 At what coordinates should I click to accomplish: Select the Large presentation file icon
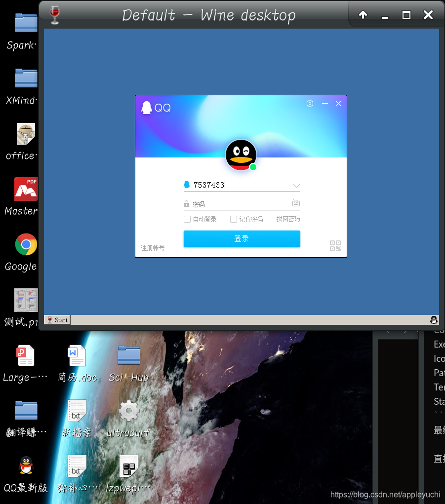25,355
